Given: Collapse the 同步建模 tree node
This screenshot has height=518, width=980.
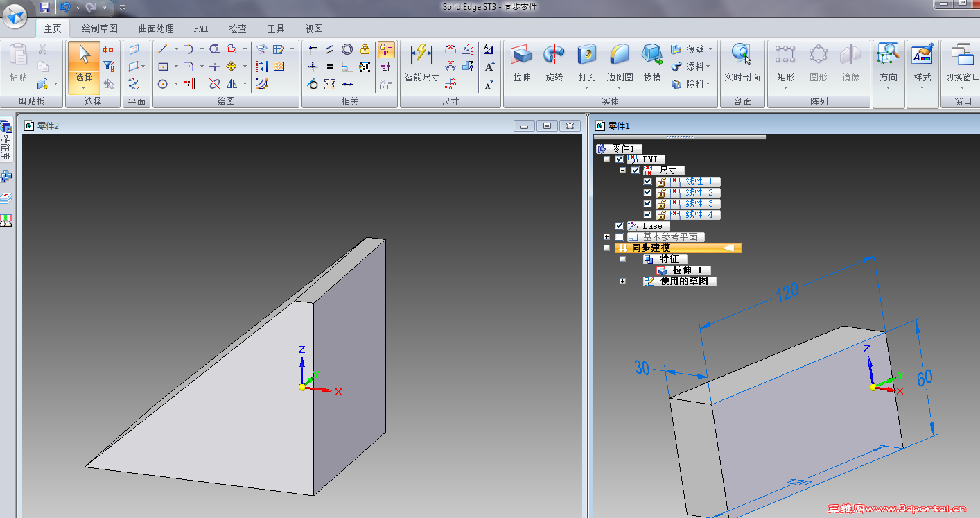Looking at the screenshot, I should click(x=607, y=248).
